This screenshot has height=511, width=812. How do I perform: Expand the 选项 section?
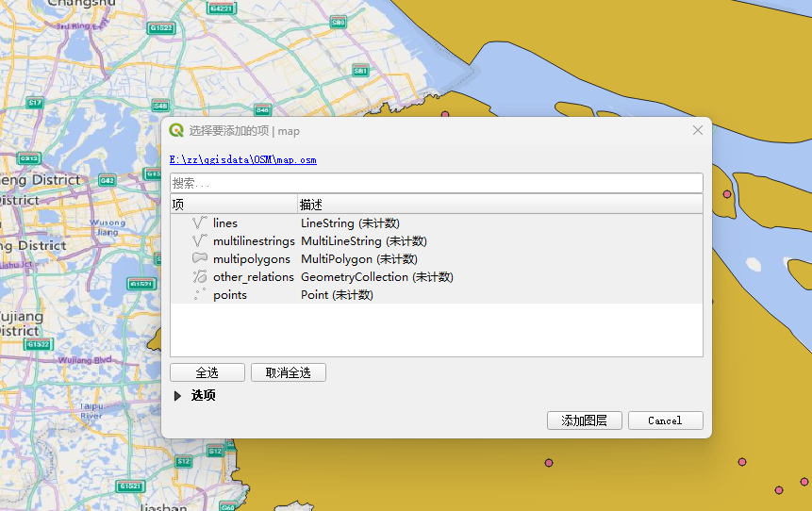[178, 396]
